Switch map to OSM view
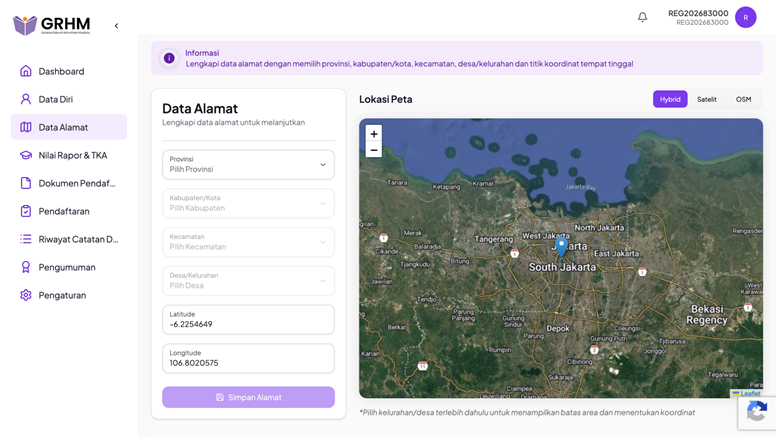This screenshot has width=776, height=437. coord(743,99)
